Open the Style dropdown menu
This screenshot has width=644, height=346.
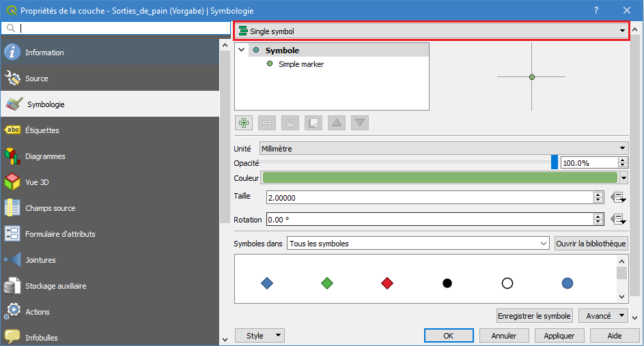click(260, 335)
